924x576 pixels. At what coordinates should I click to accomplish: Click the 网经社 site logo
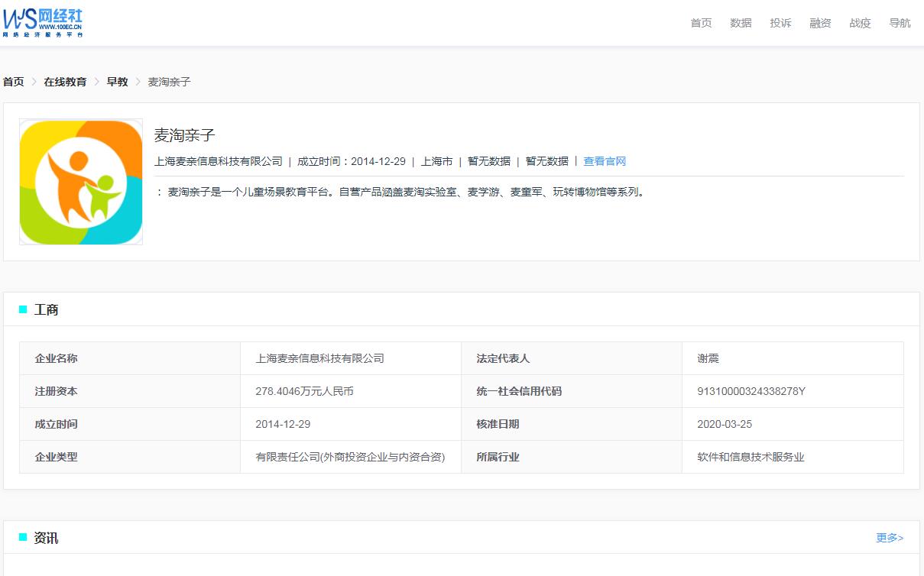(x=43, y=23)
